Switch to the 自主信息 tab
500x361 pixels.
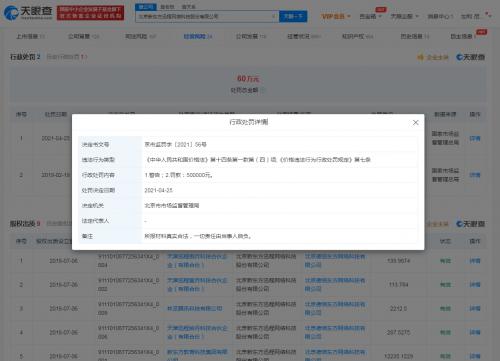[464, 36]
